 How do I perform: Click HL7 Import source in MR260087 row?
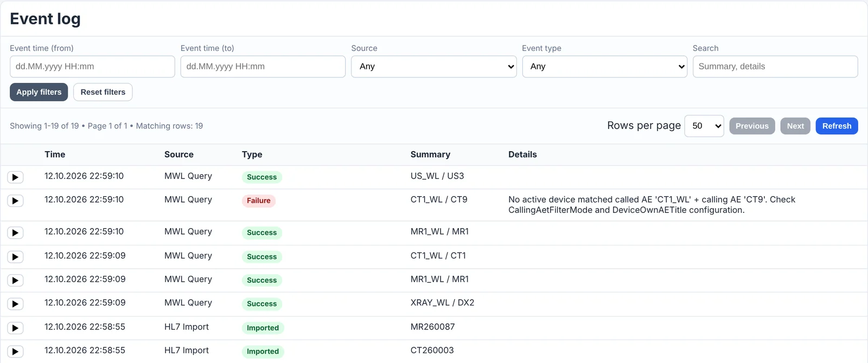[x=187, y=327]
